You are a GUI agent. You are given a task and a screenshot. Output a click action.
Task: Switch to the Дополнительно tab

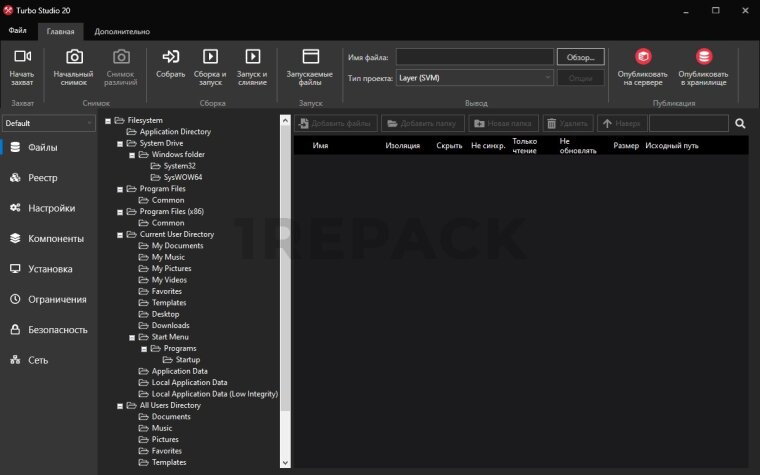point(122,32)
